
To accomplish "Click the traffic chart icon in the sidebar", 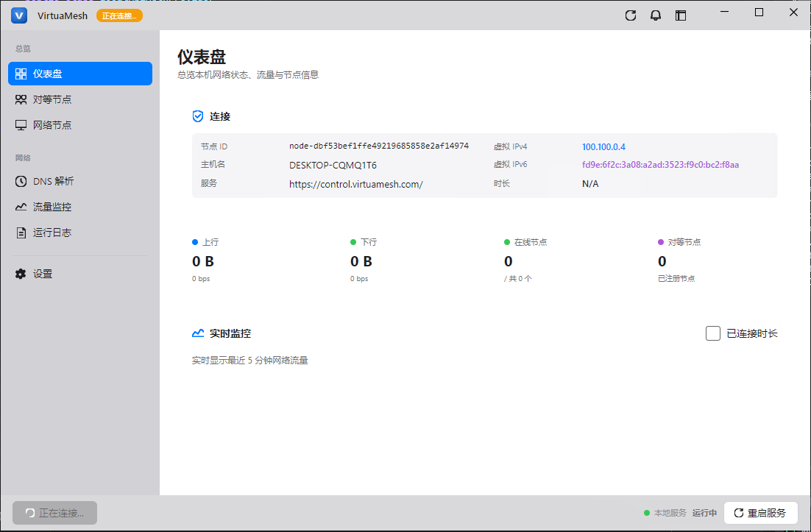I will pos(21,207).
